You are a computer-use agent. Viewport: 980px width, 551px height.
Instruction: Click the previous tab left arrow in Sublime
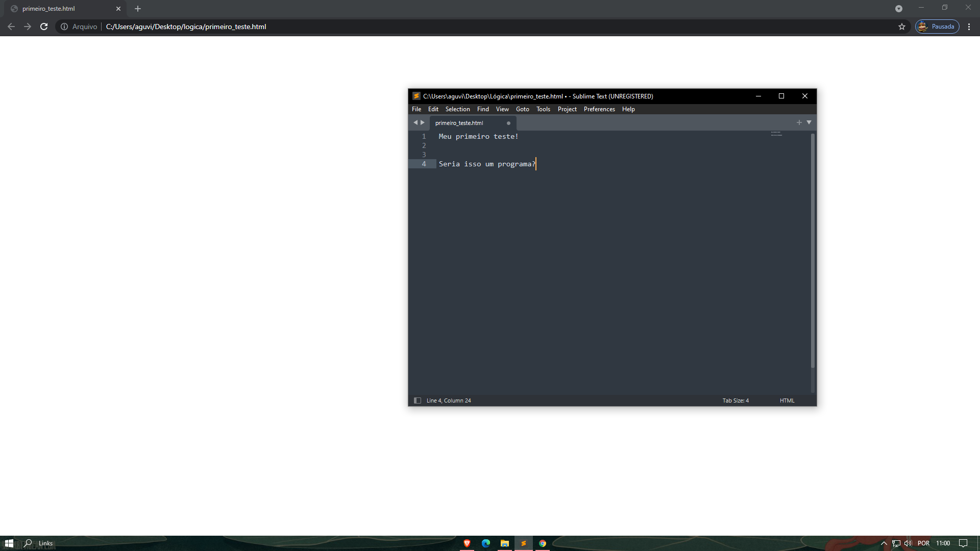pos(415,122)
